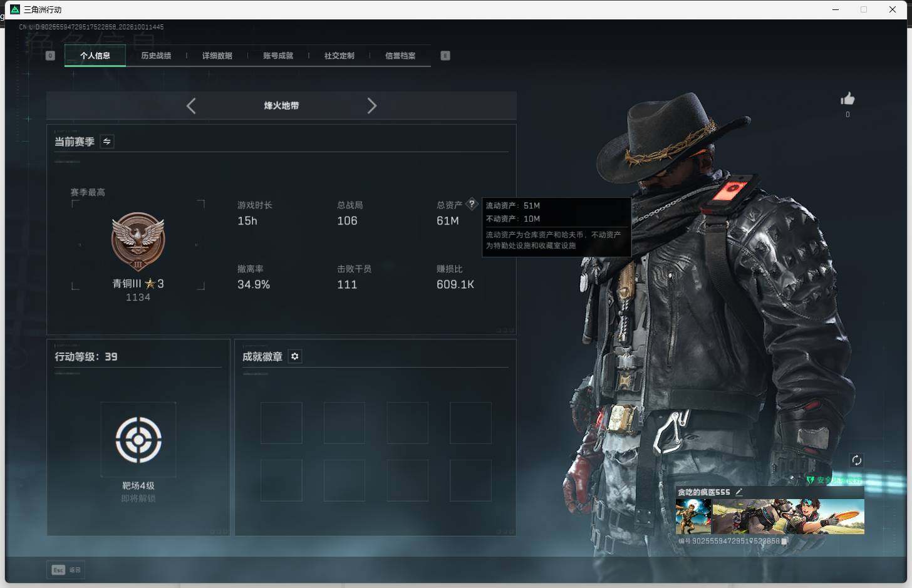Minimize the 三角洲行动 window
The width and height of the screenshot is (912, 588).
click(x=836, y=9)
